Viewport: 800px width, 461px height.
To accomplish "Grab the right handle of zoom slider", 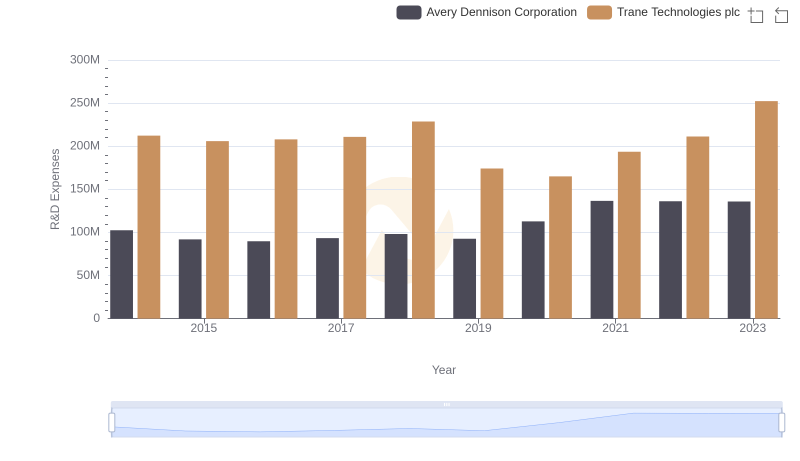I will (x=782, y=423).
